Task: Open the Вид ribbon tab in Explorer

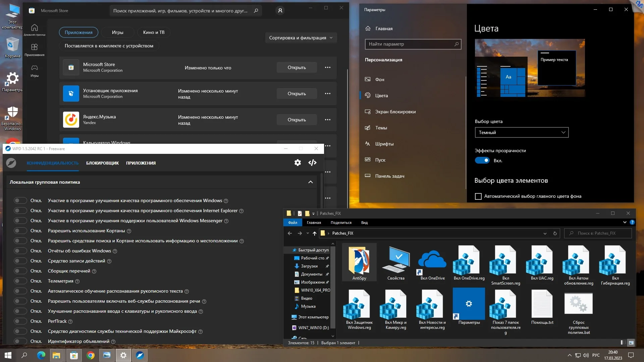Action: [364, 223]
